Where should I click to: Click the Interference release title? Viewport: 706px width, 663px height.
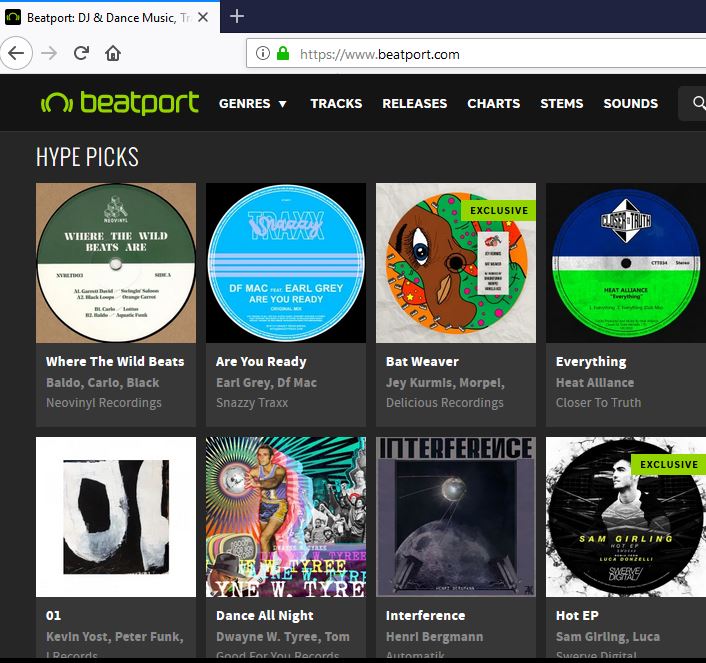[x=425, y=616]
